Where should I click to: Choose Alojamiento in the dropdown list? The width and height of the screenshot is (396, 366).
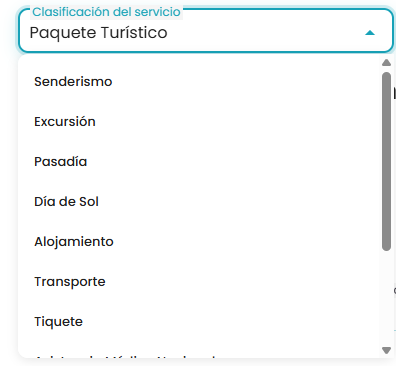click(199, 242)
